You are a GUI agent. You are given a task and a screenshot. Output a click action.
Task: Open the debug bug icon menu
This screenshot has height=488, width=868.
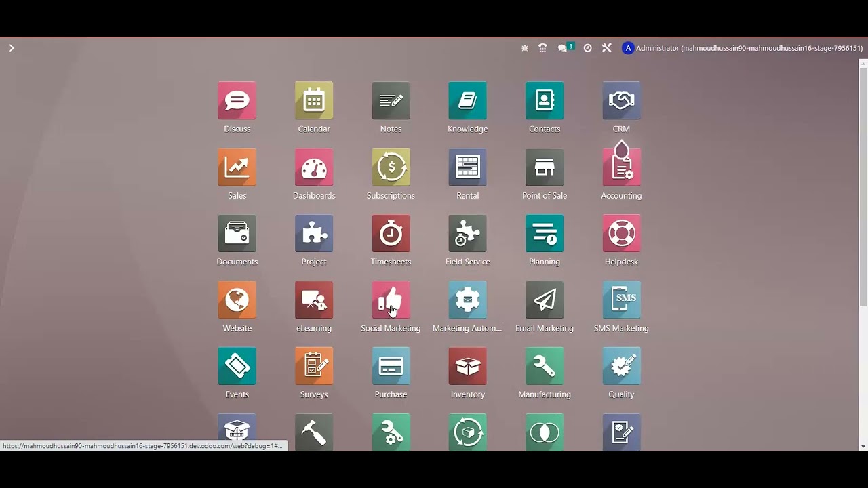click(524, 48)
